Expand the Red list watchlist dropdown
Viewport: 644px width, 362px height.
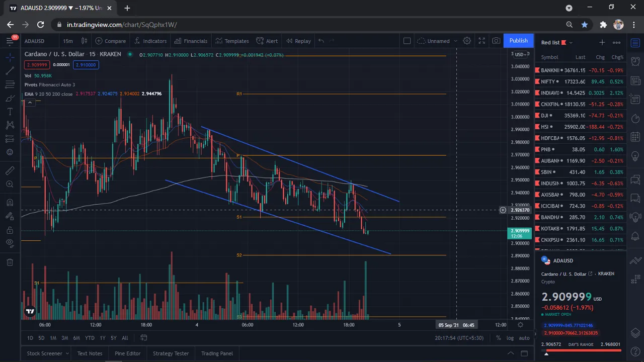(x=556, y=42)
